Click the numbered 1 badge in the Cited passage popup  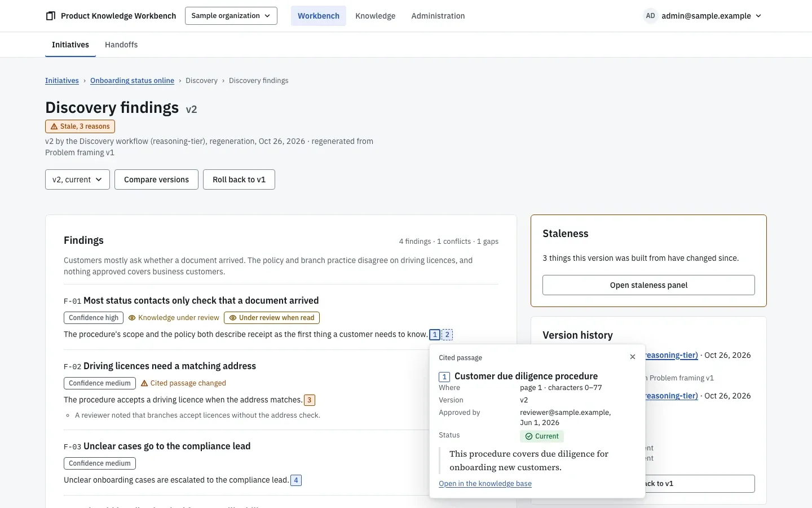(444, 376)
